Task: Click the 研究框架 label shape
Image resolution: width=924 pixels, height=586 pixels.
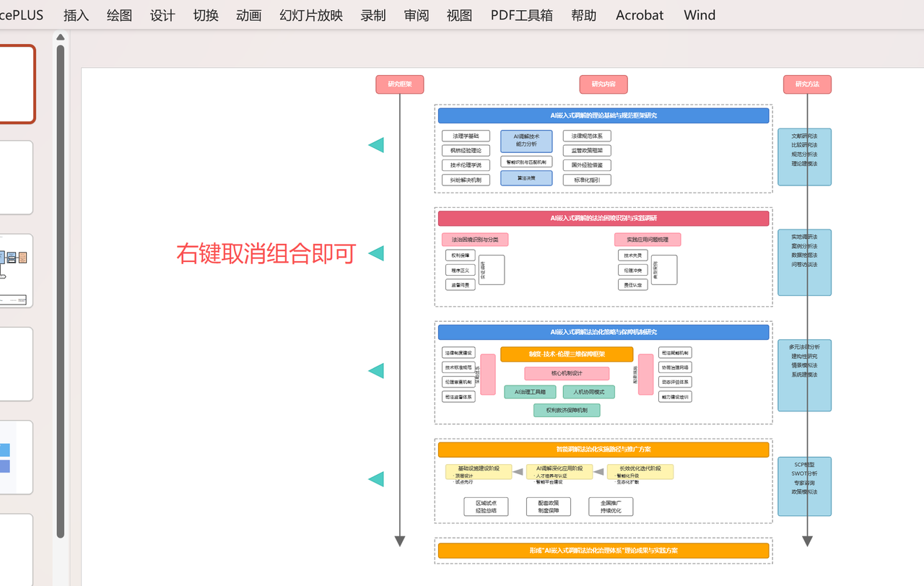Action: tap(399, 84)
